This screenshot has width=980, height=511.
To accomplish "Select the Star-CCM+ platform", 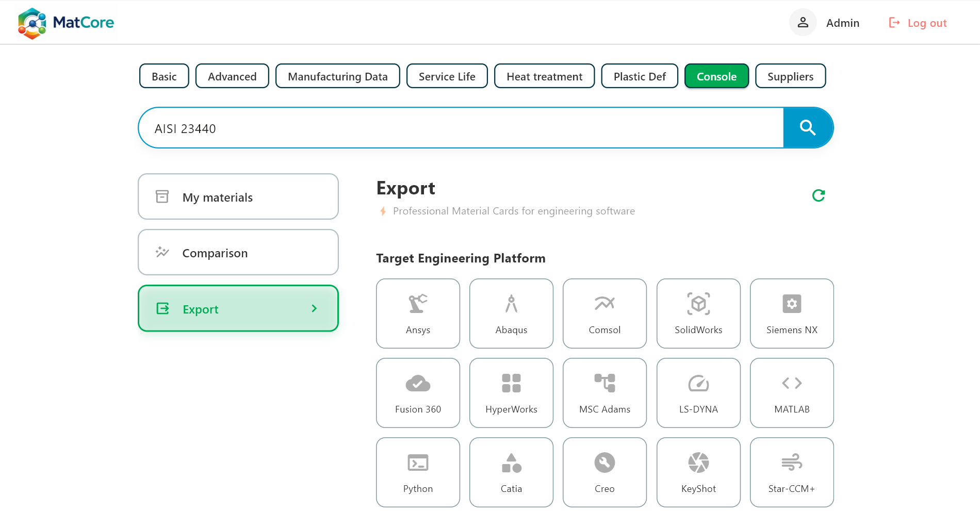I will (792, 472).
